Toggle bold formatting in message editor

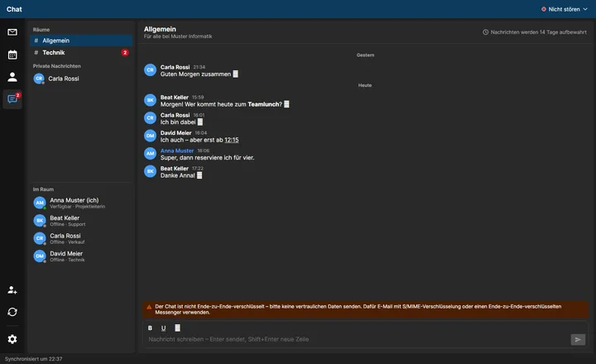coord(150,328)
